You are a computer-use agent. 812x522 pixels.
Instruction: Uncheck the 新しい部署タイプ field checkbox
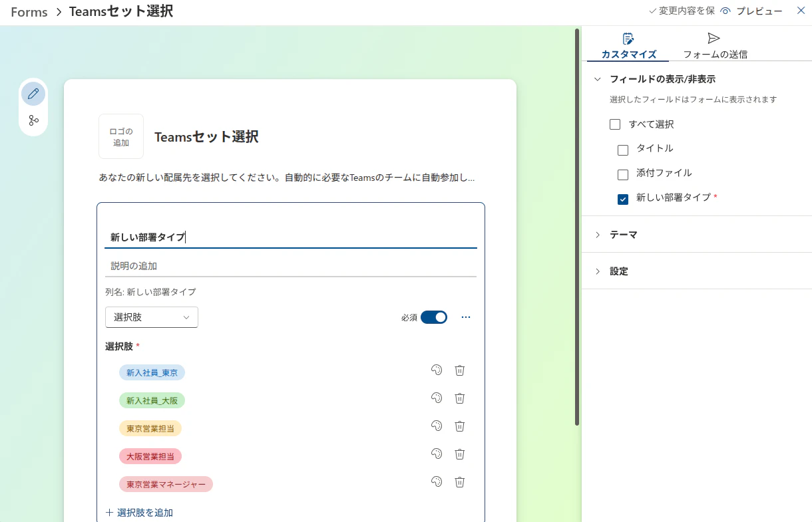pyautogui.click(x=623, y=199)
